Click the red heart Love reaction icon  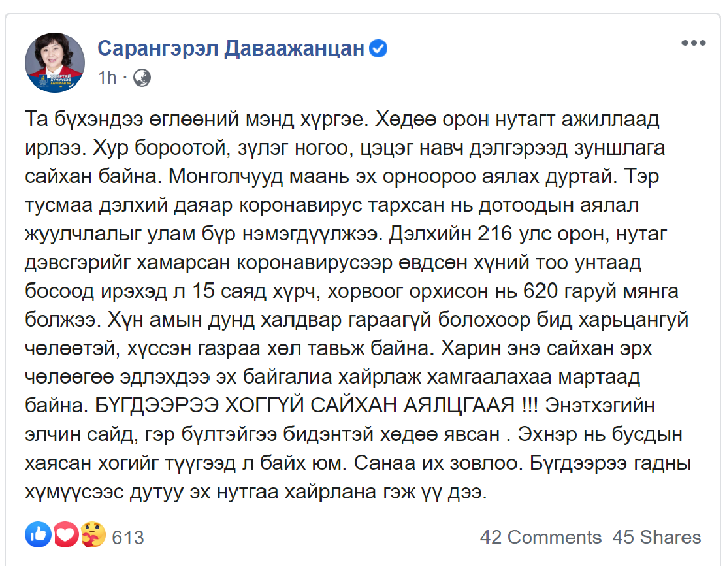pos(67,534)
